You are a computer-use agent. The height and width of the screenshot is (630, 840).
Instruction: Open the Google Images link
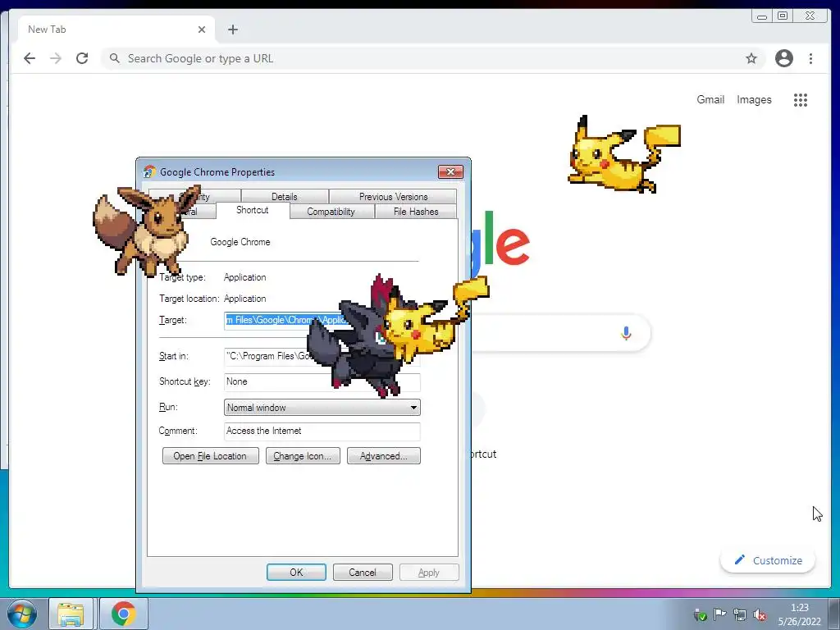[754, 99]
